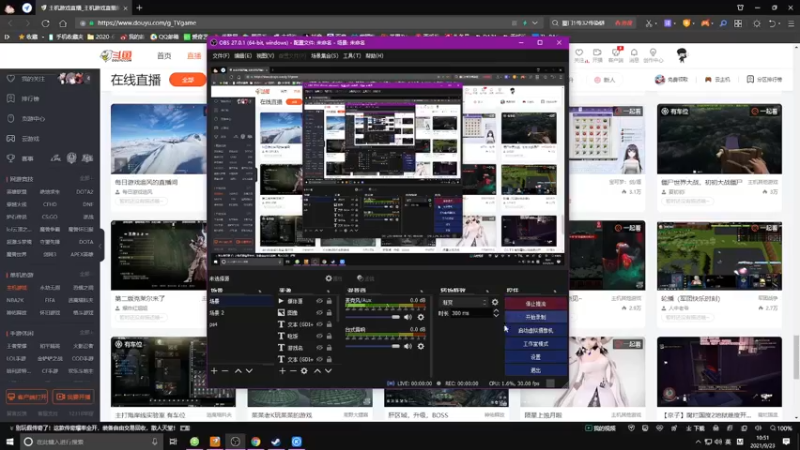
Task: Move the selected source up
Action: click(317, 371)
